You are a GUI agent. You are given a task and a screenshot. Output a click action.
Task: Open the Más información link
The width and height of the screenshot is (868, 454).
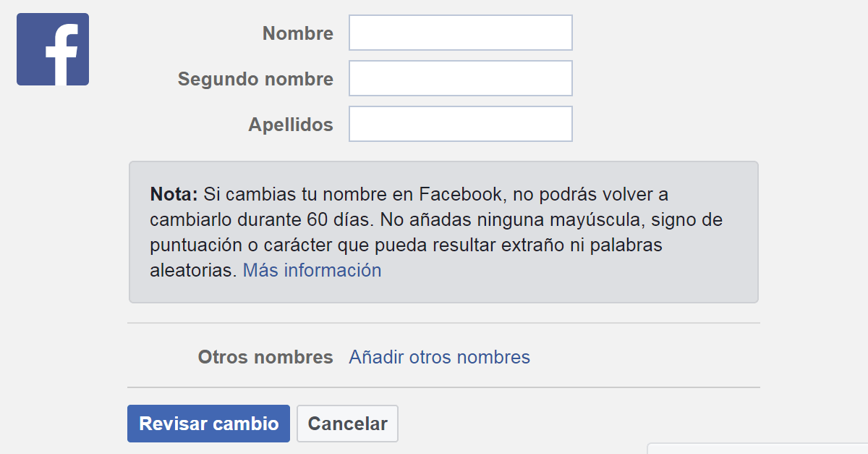click(x=312, y=271)
